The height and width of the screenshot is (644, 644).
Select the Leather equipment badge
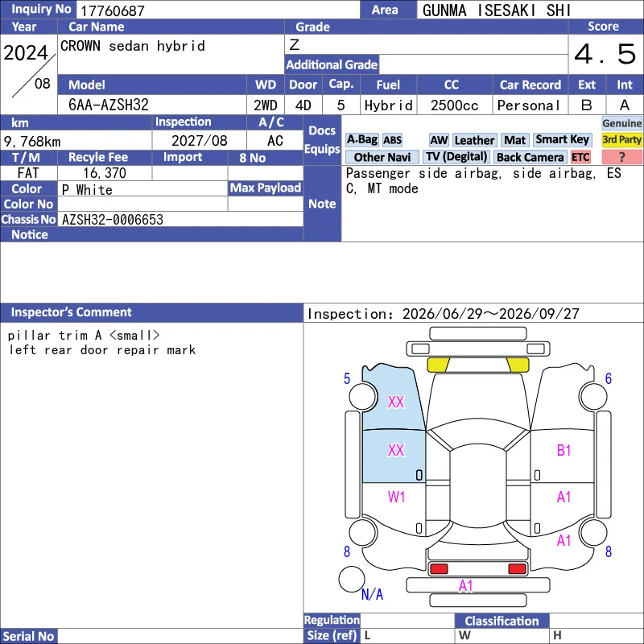(x=474, y=140)
